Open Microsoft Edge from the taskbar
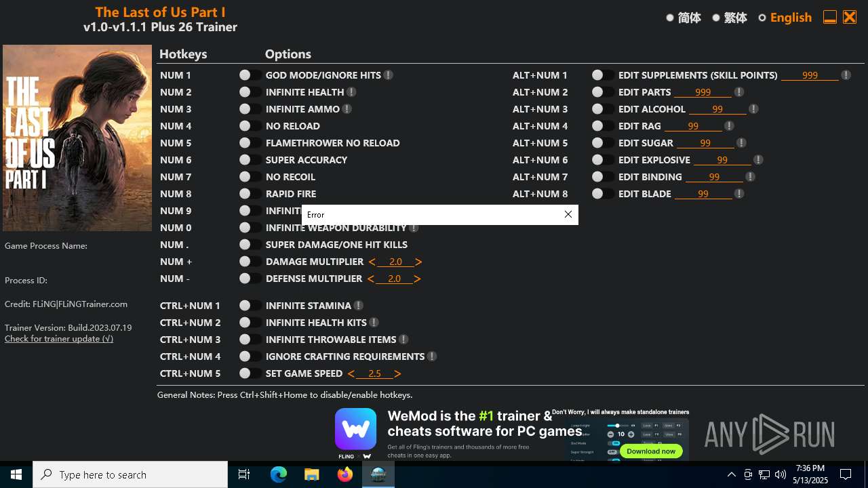Viewport: 868px width, 488px height. [279, 474]
